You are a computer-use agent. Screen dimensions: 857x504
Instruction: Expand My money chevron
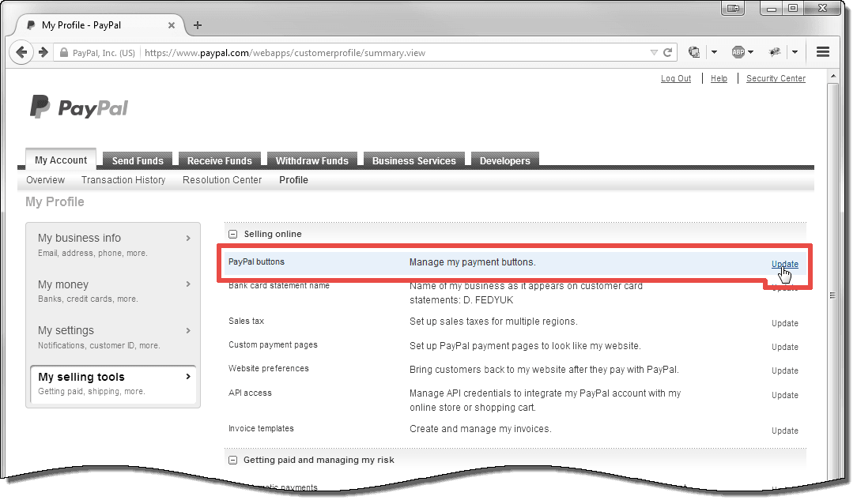(x=188, y=284)
